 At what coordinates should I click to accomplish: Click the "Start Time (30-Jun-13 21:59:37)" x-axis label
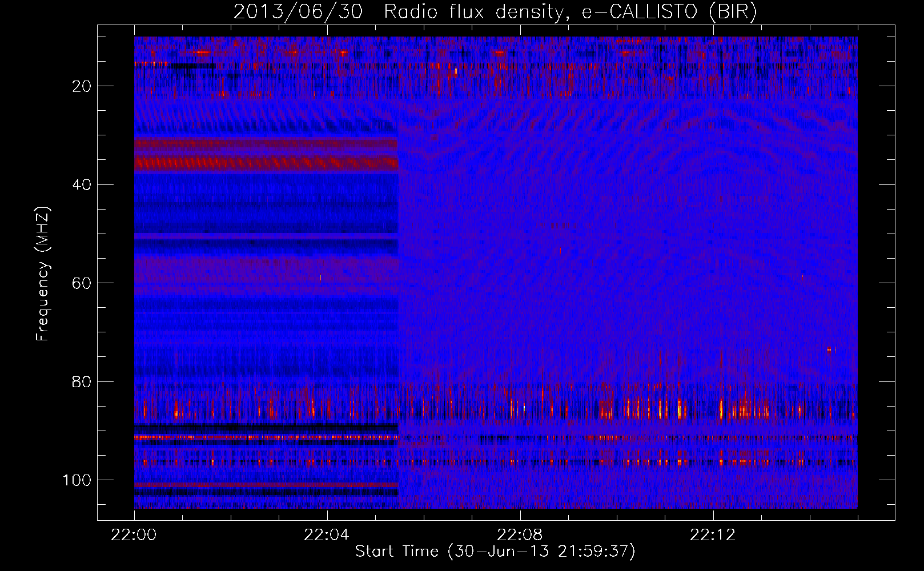click(x=495, y=552)
